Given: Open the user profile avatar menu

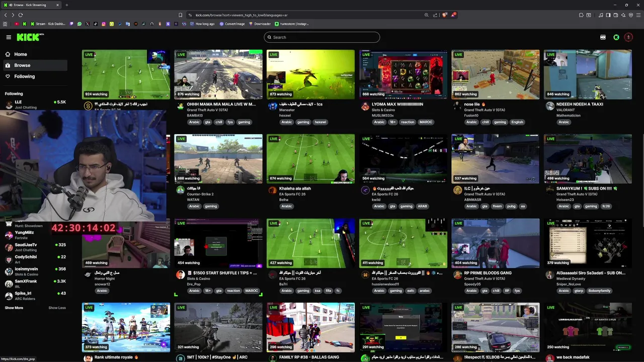Looking at the screenshot, I should 628,37.
